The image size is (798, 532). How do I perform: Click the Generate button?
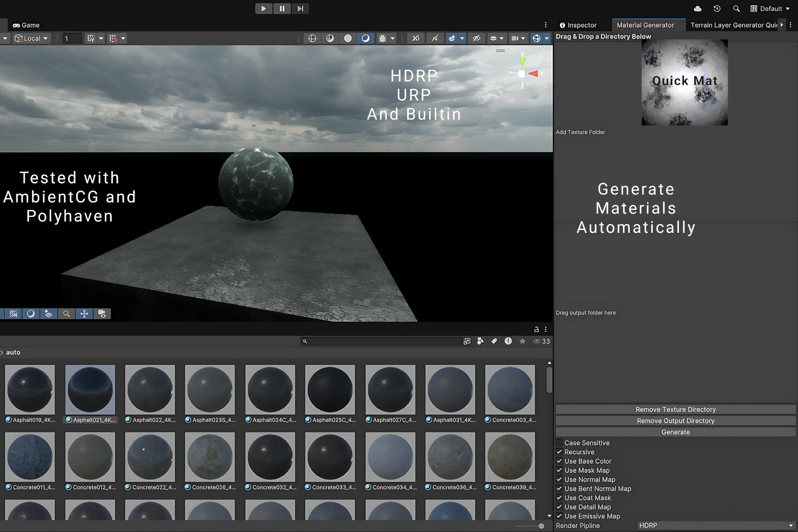click(676, 432)
